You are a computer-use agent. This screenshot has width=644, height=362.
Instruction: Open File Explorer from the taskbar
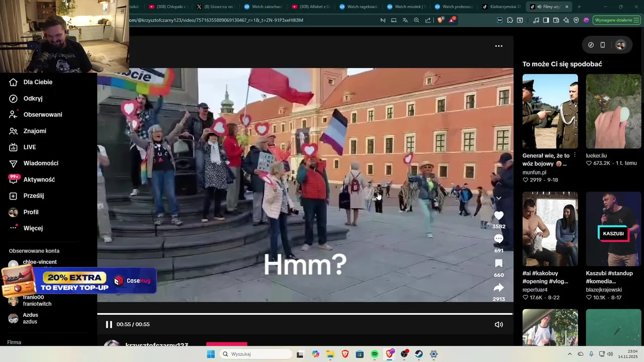coord(331,354)
